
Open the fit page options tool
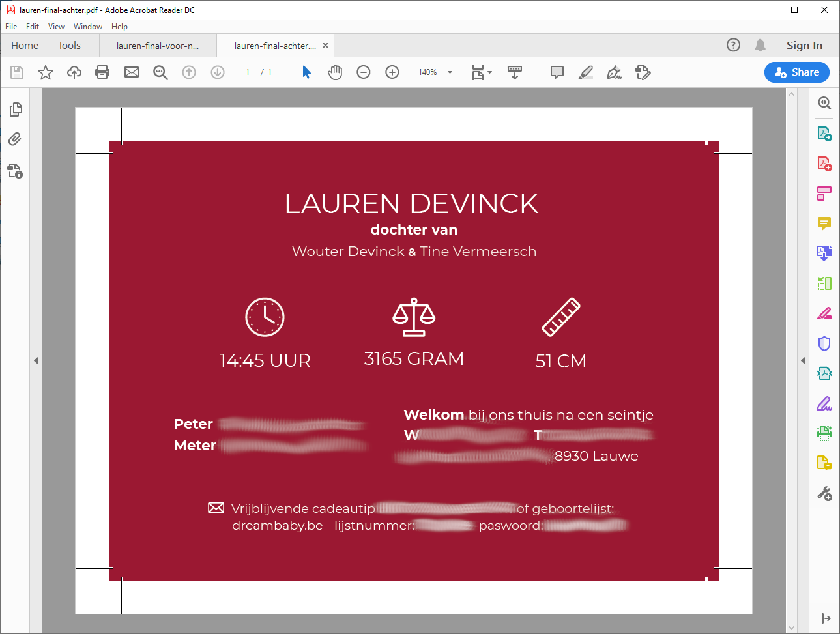(481, 72)
